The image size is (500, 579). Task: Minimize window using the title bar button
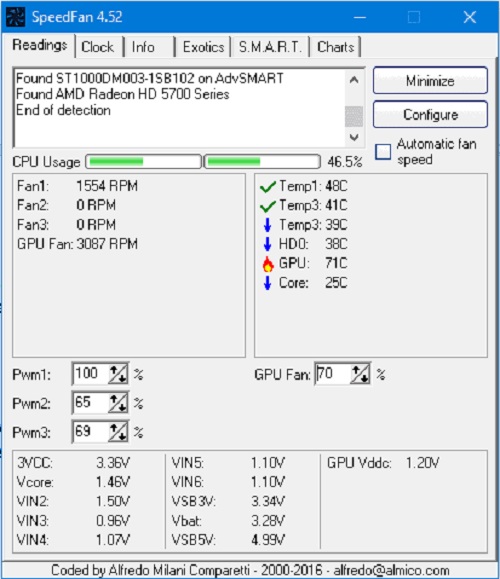coord(360,17)
